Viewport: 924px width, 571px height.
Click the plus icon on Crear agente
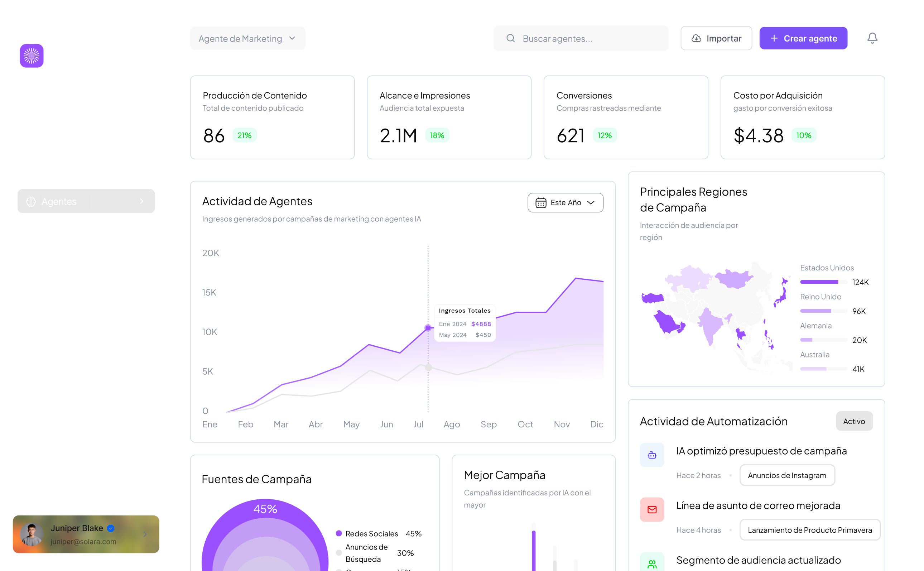point(774,38)
